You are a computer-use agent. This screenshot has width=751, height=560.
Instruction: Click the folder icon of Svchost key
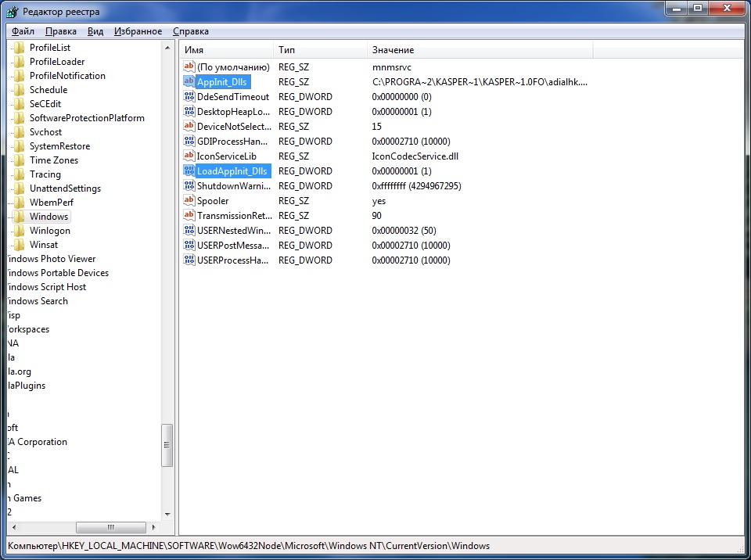point(19,131)
